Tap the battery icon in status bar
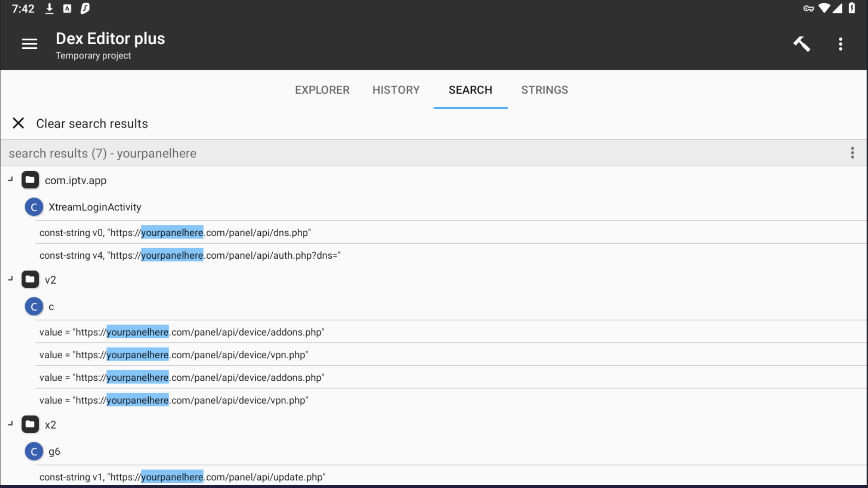The width and height of the screenshot is (868, 488). [852, 8]
